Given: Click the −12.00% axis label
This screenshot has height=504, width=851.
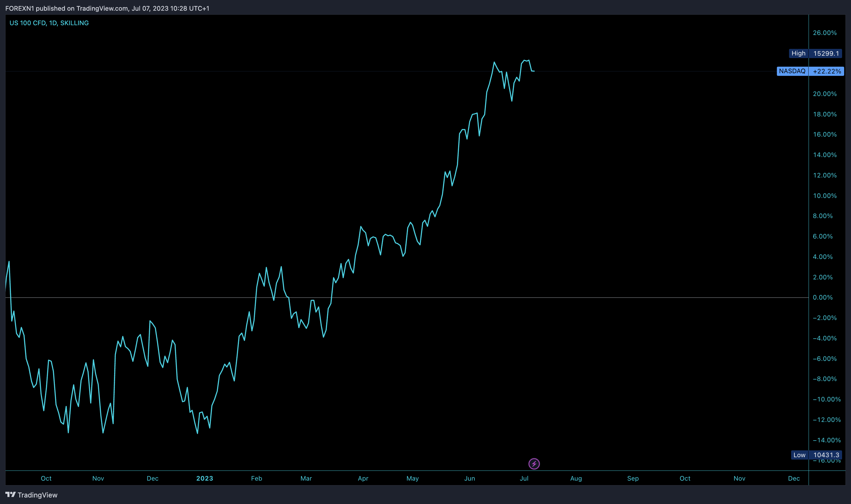Looking at the screenshot, I should 826,420.
